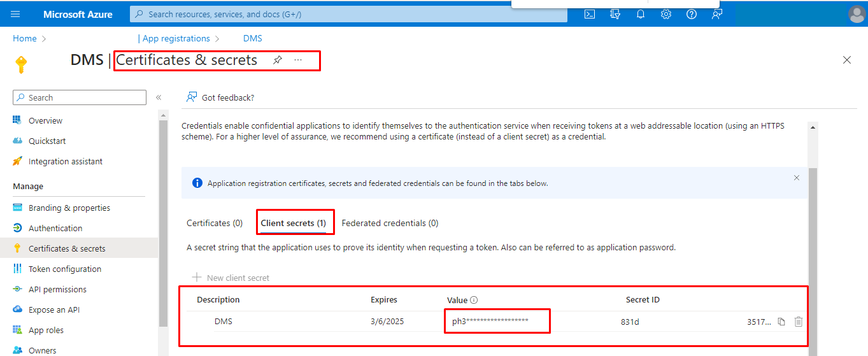Open the Directories and subscriptions filter icon
Image resolution: width=868 pixels, height=356 pixels.
click(615, 14)
